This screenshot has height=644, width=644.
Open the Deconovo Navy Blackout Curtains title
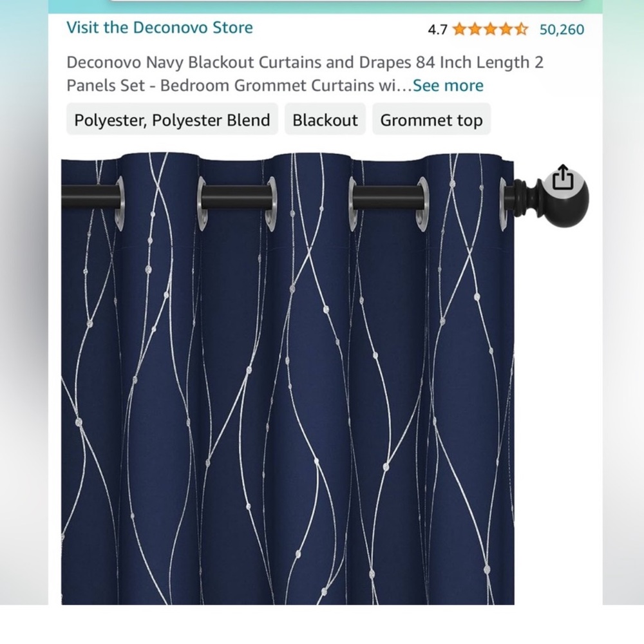tap(305, 74)
